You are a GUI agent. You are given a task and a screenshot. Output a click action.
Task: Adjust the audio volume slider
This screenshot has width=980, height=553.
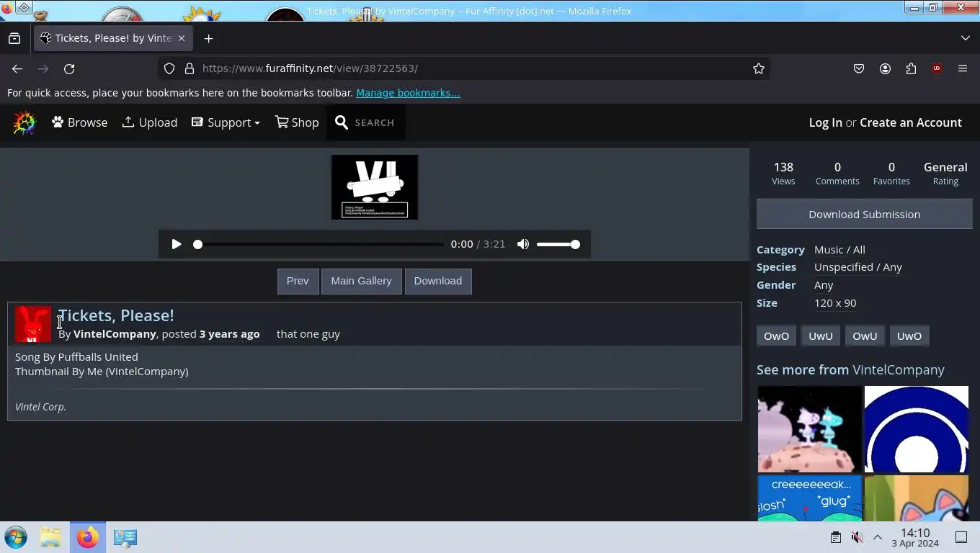558,244
